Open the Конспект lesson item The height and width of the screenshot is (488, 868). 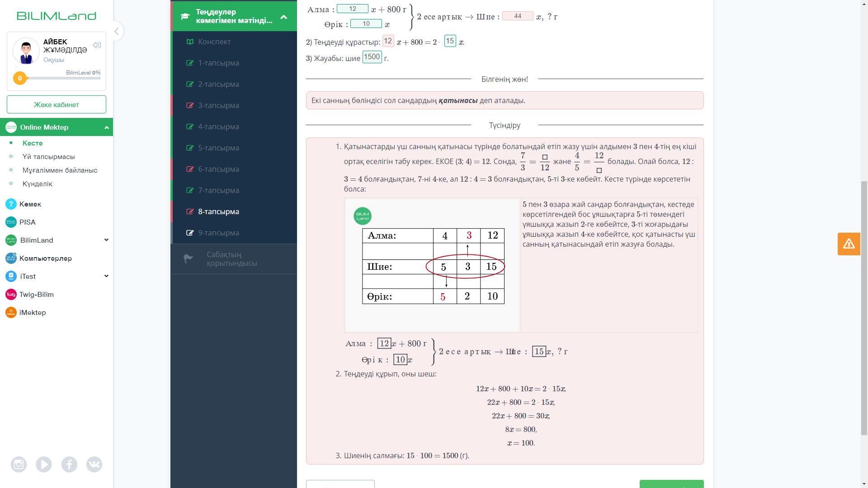[x=214, y=42]
